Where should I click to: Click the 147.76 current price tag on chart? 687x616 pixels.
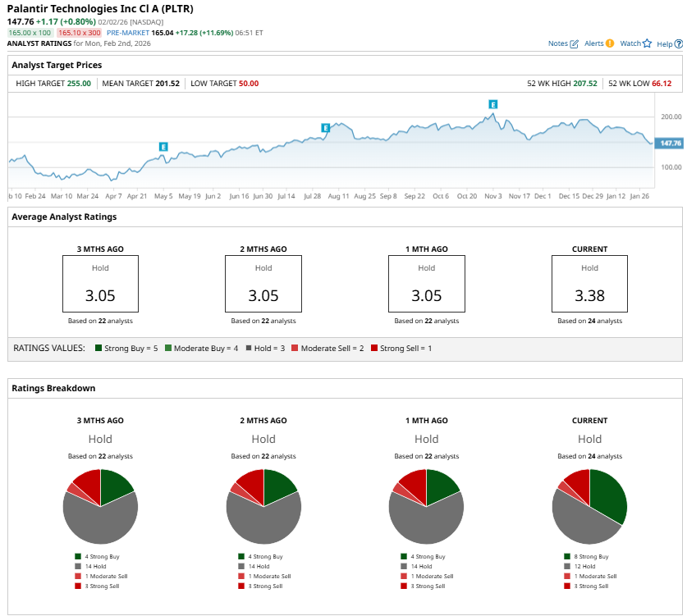[x=670, y=144]
